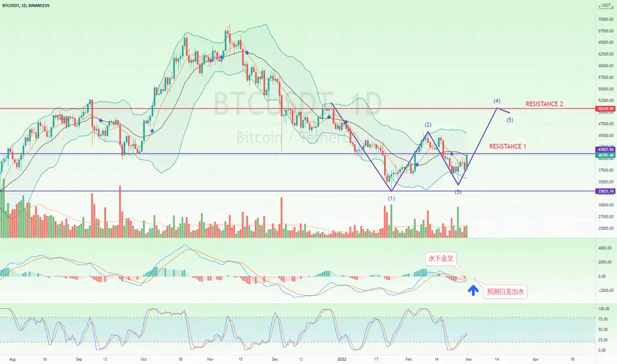Click the purple 41027.56 price tag
The image size is (617, 364).
pyautogui.click(x=606, y=150)
